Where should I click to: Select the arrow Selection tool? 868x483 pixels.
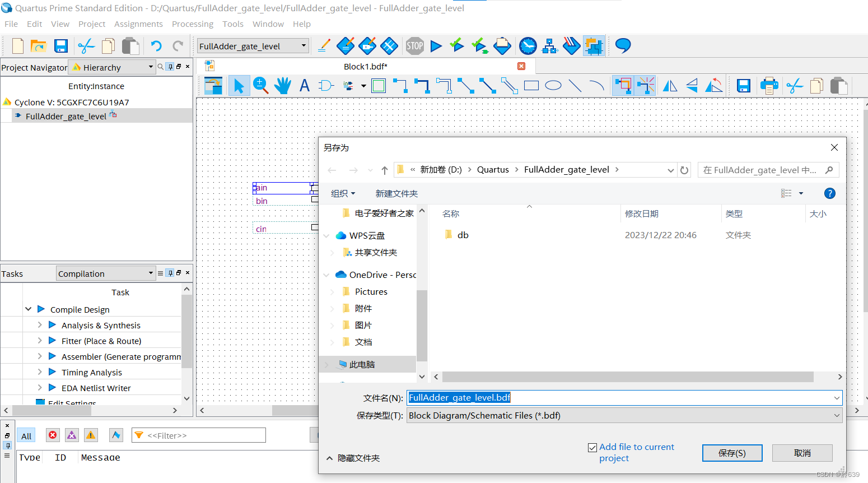tap(239, 86)
